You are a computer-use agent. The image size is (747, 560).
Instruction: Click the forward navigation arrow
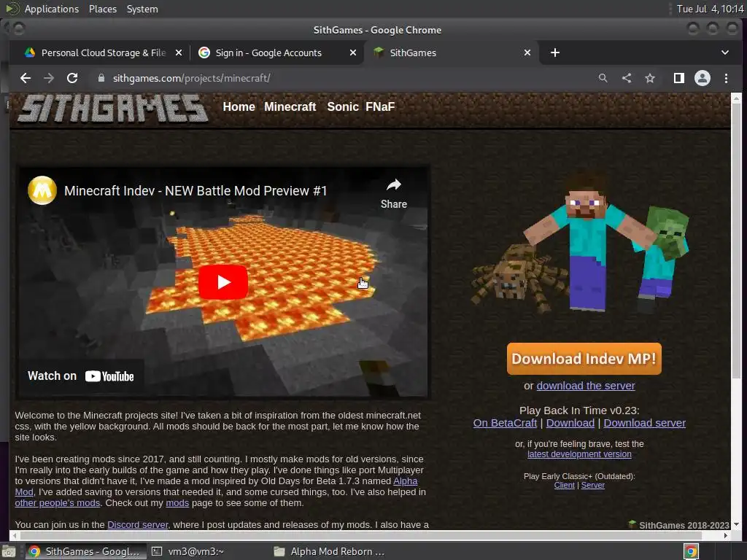[49, 78]
